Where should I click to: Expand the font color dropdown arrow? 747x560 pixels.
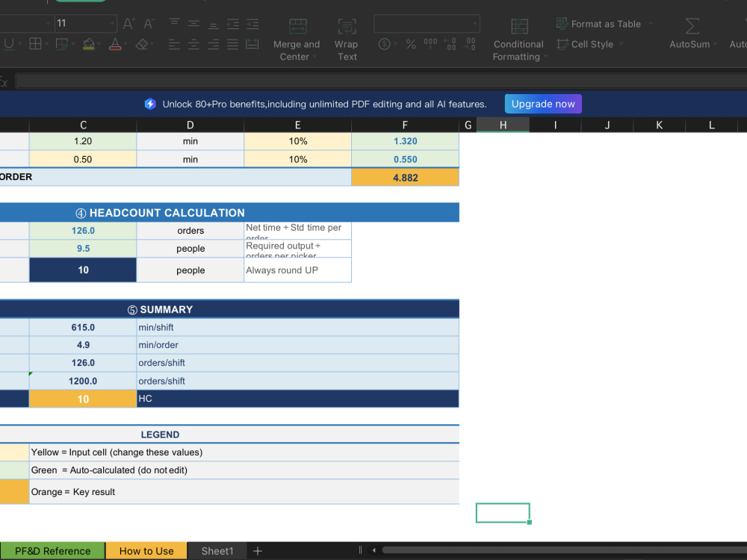pyautogui.click(x=125, y=44)
